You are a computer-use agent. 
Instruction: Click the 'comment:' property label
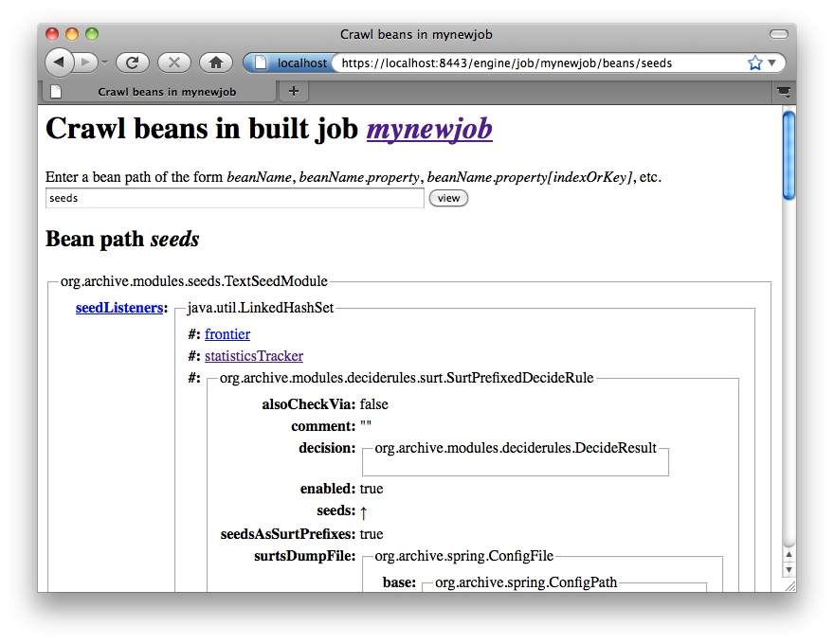pos(323,426)
